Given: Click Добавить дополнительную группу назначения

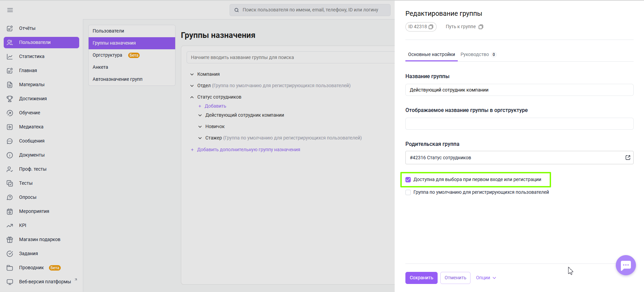Looking at the screenshot, I should (245, 150).
